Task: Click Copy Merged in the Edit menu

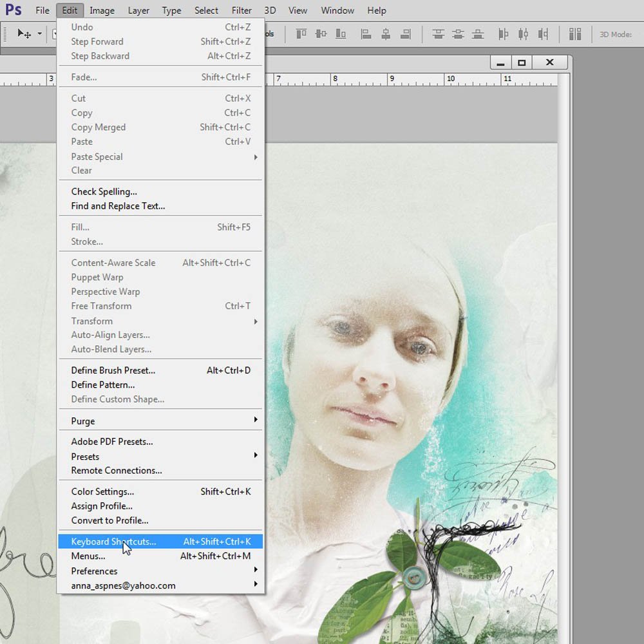Action: click(x=160, y=128)
